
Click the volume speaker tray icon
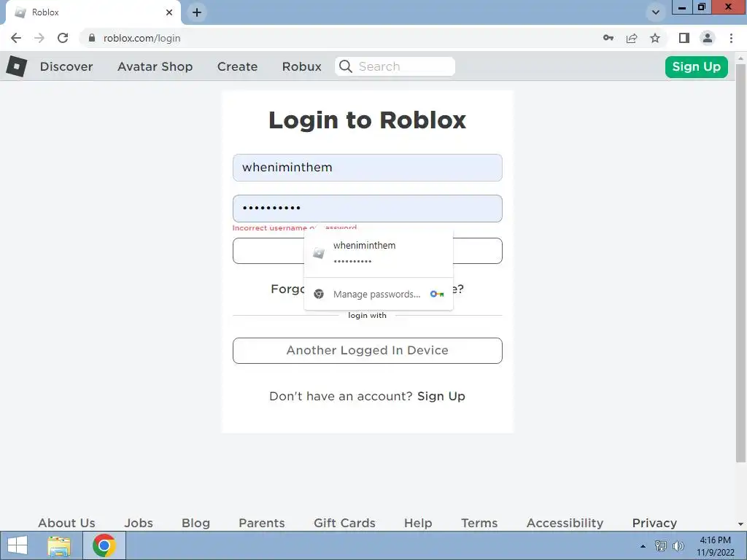(678, 546)
